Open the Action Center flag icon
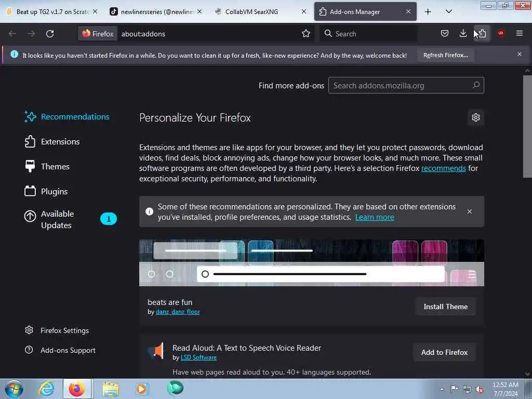This screenshot has height=399, width=532. click(x=454, y=389)
